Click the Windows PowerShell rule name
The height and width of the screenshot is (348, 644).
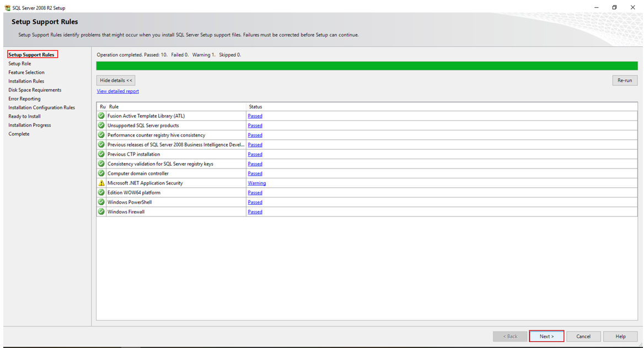pos(130,202)
